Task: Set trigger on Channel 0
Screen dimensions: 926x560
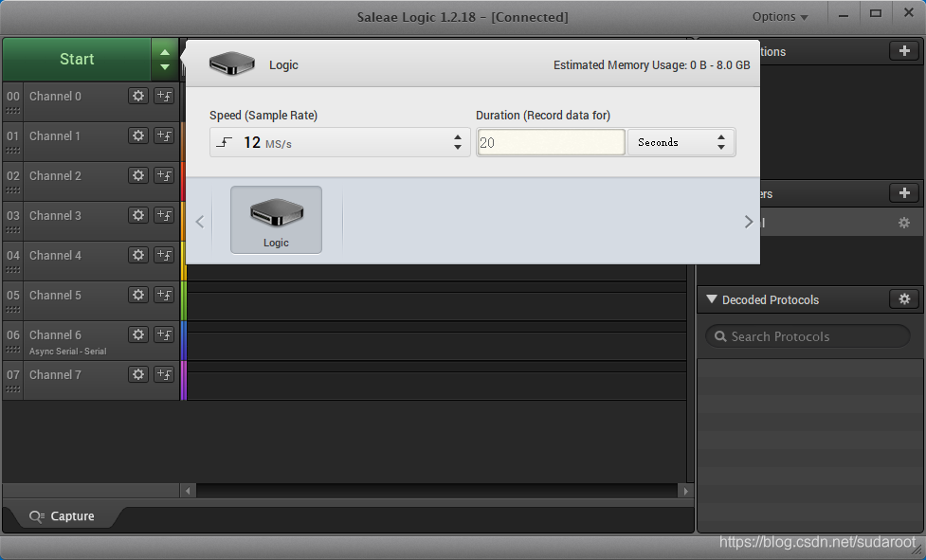Action: [164, 97]
